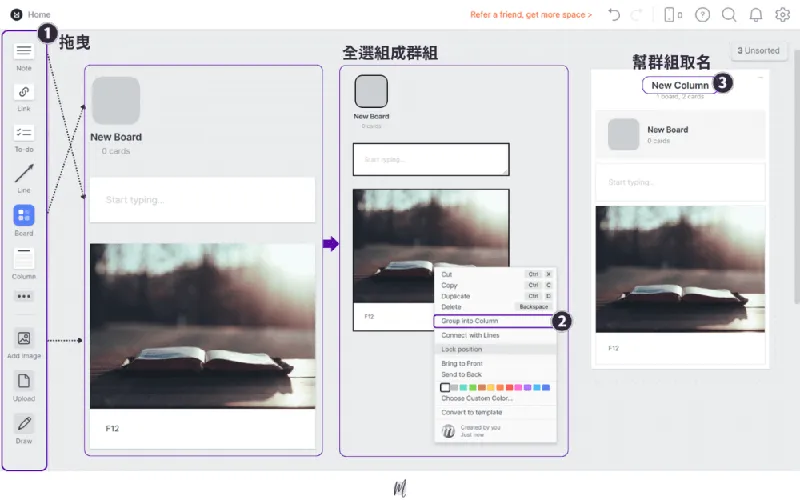Image resolution: width=800 pixels, height=500 pixels.
Task: Pick the brown color swatch
Action: 482,387
